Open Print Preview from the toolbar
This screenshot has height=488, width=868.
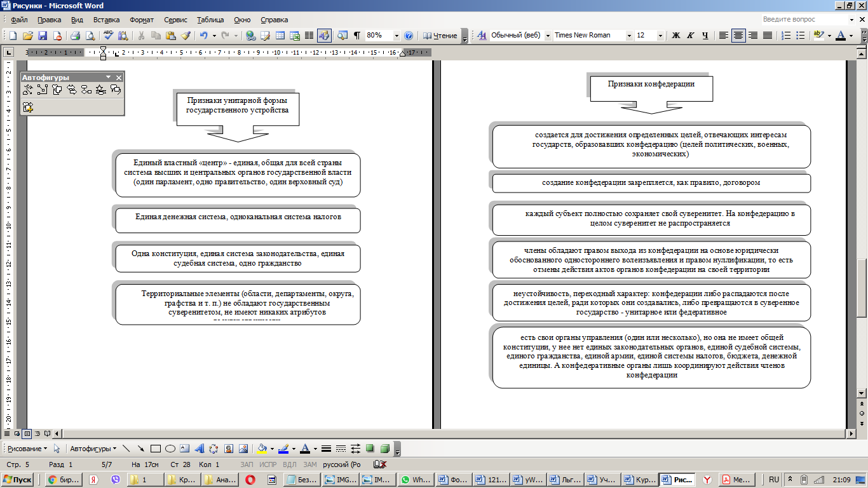click(x=90, y=36)
